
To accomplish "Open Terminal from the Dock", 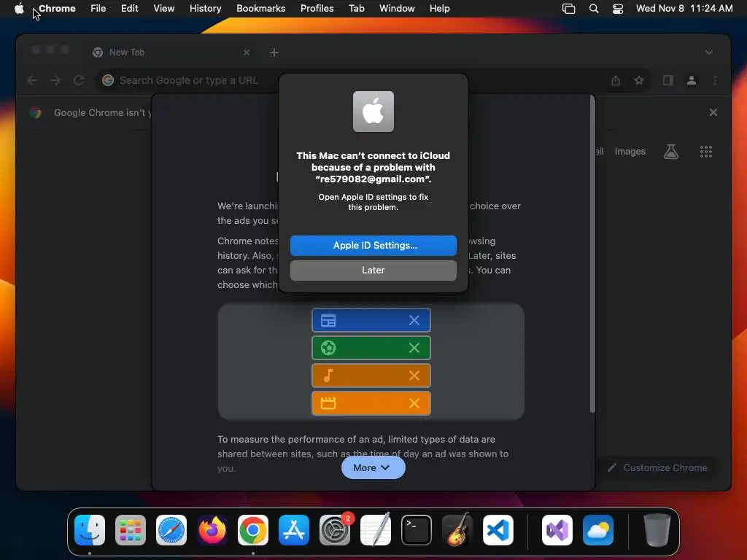I will click(x=417, y=530).
